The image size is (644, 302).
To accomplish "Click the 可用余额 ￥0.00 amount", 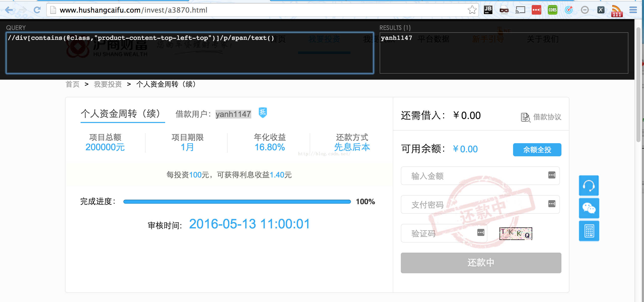I will [465, 149].
